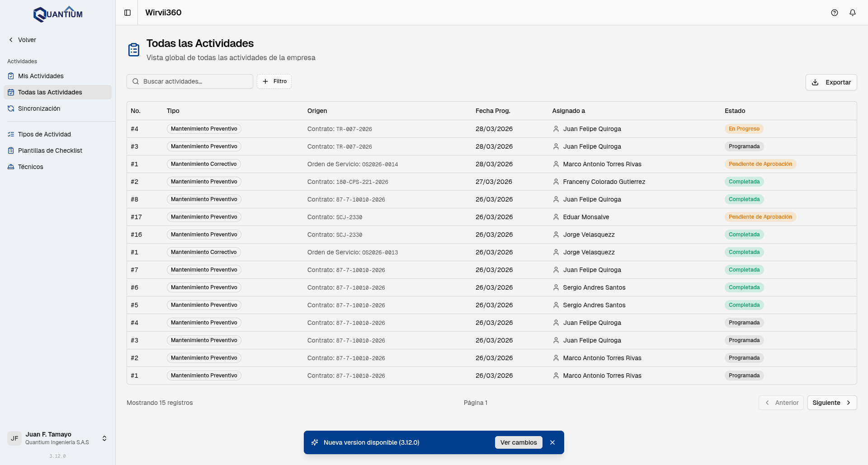This screenshot has height=465, width=868.
Task: Expand the Juan F. Tamayo account switcher
Action: (x=104, y=438)
